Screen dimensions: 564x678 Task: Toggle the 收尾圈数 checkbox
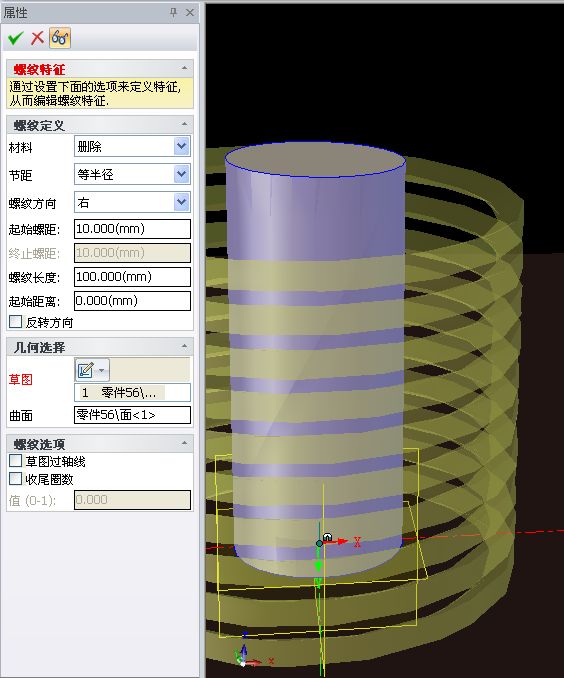(x=16, y=479)
